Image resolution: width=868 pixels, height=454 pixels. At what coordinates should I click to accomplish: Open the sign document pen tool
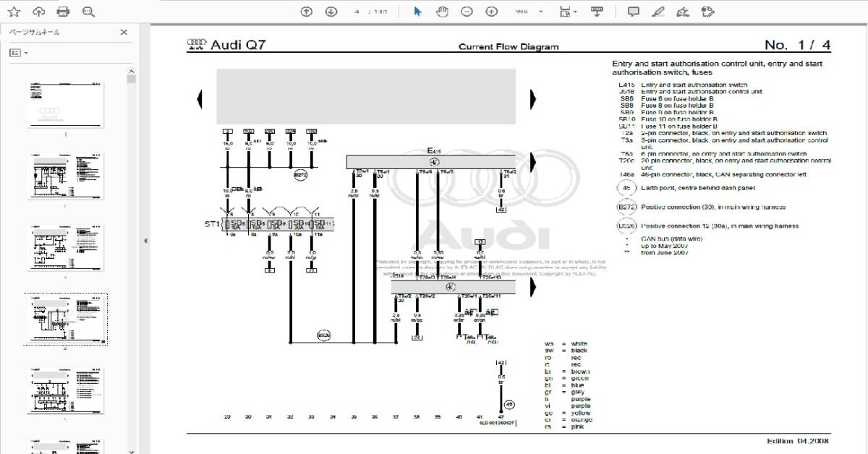pos(683,12)
